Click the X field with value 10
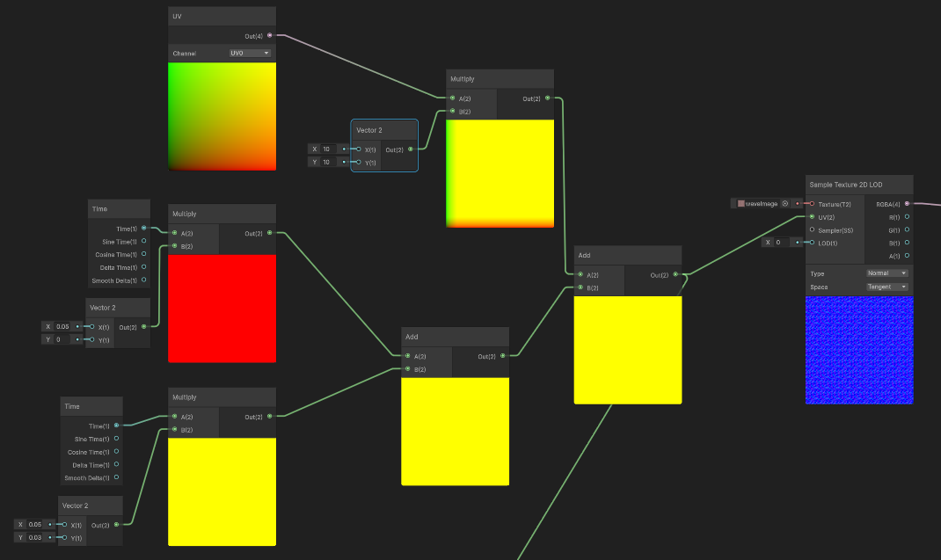This screenshot has width=941, height=560. (330, 149)
